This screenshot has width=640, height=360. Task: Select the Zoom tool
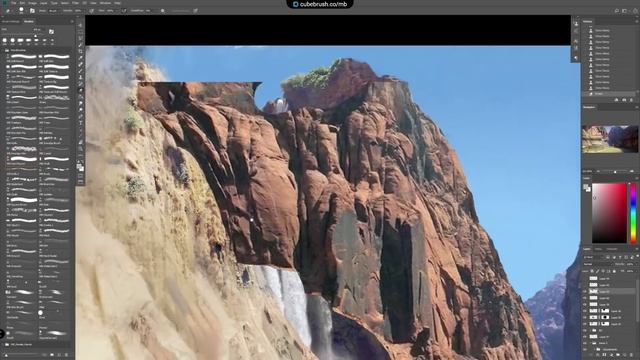(x=80, y=149)
